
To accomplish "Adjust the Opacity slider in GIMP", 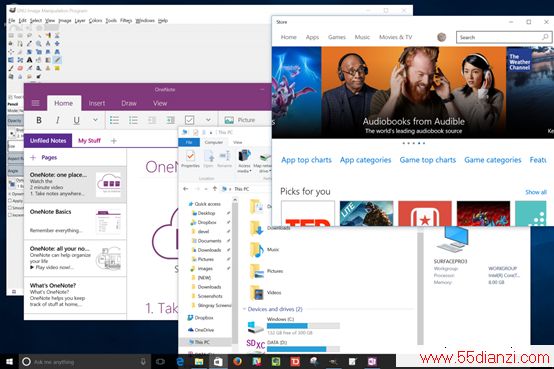I will point(16,121).
